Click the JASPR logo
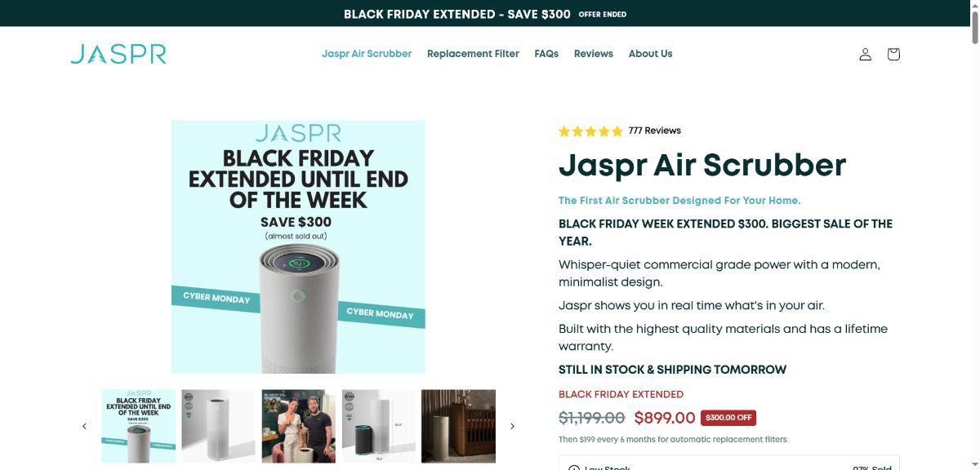This screenshot has width=980, height=470. (118, 54)
